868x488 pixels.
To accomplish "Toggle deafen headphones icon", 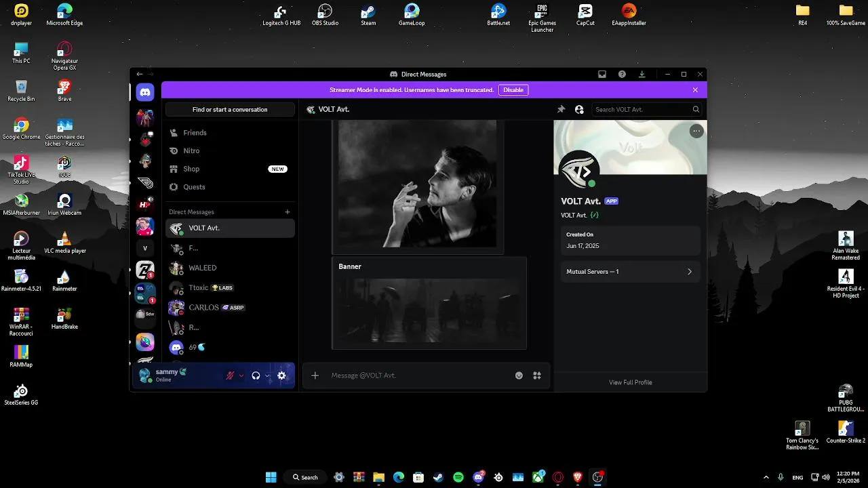I will click(x=256, y=375).
